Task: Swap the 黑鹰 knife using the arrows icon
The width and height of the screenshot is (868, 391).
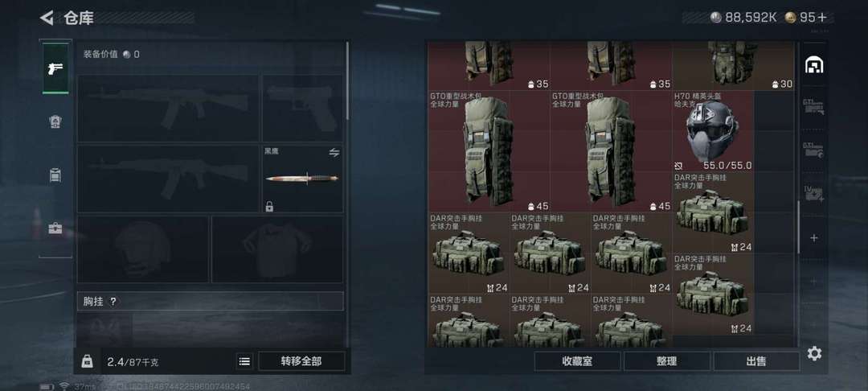Action: click(x=334, y=152)
